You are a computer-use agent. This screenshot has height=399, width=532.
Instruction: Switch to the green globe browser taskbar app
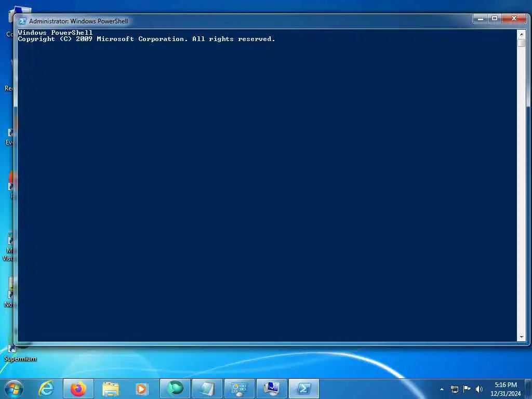[175, 389]
